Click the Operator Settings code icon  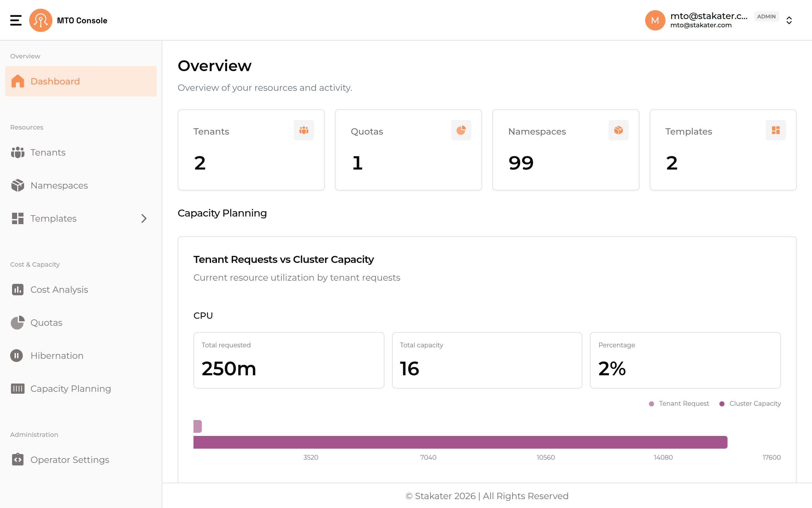point(17,459)
